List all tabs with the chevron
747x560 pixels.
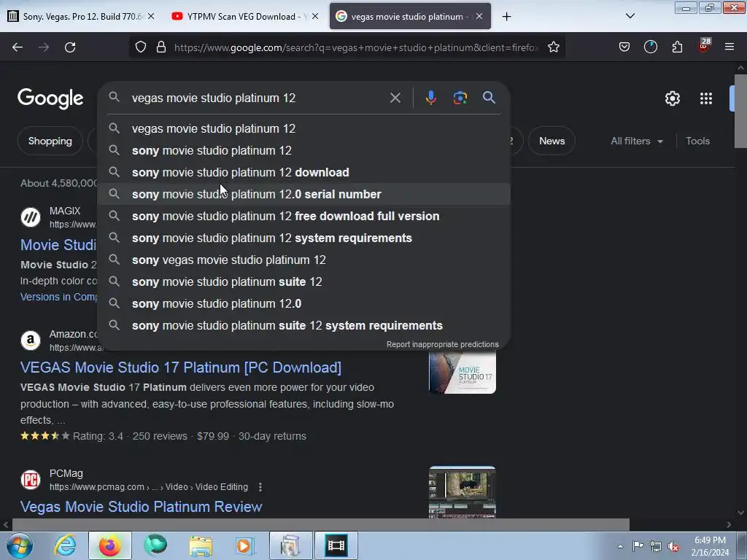click(630, 16)
